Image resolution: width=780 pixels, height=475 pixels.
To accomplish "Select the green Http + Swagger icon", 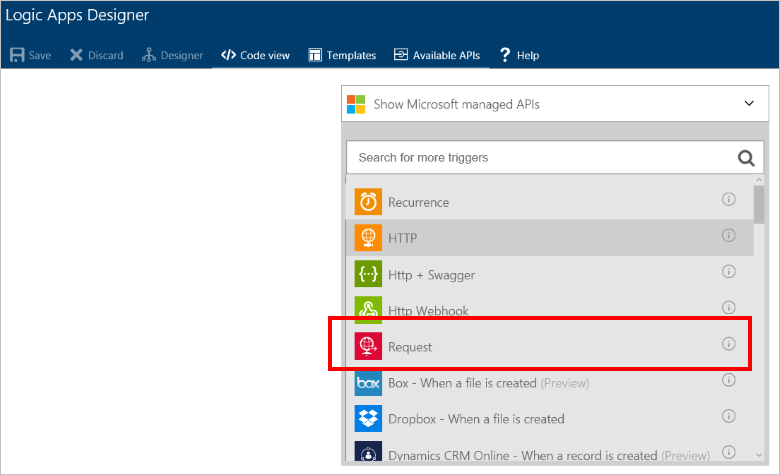I will point(368,274).
